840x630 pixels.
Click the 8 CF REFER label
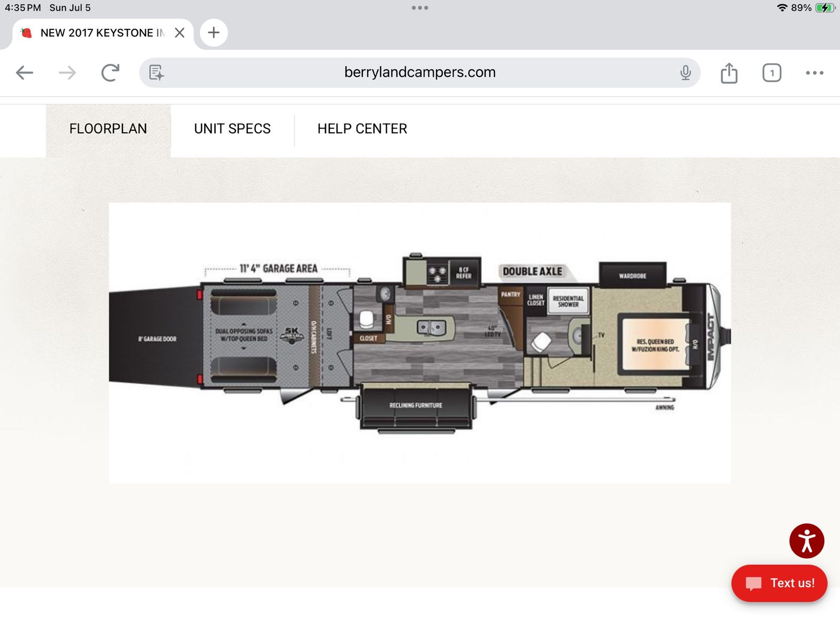pos(464,273)
